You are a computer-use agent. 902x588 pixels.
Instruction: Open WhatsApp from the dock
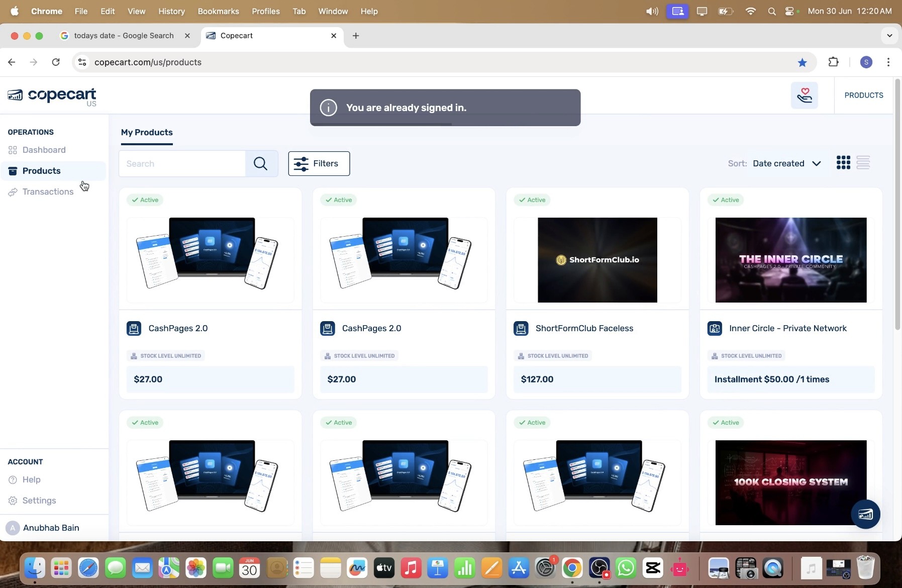(626, 568)
